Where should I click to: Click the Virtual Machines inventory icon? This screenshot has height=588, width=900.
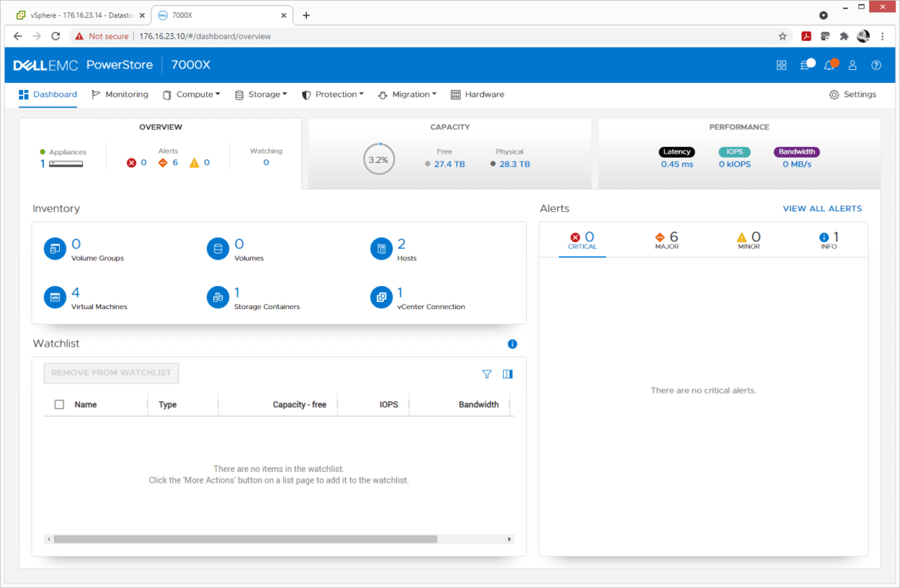pyautogui.click(x=55, y=297)
